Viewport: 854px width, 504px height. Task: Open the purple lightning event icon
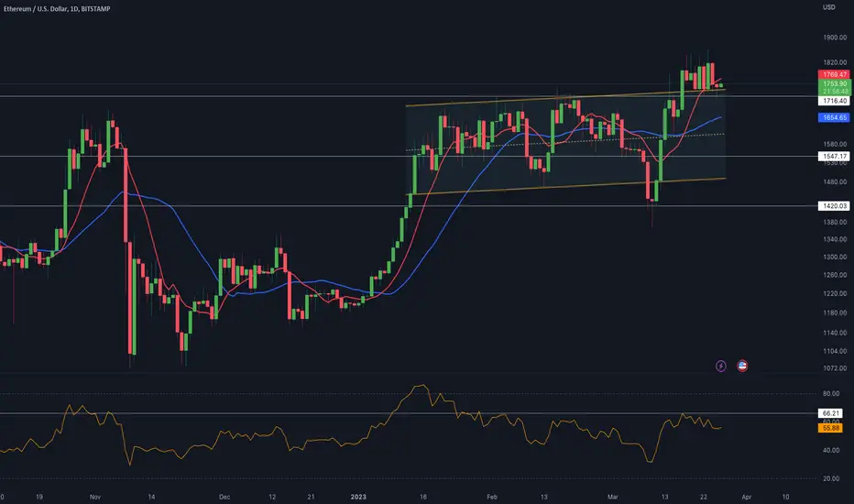coord(720,367)
